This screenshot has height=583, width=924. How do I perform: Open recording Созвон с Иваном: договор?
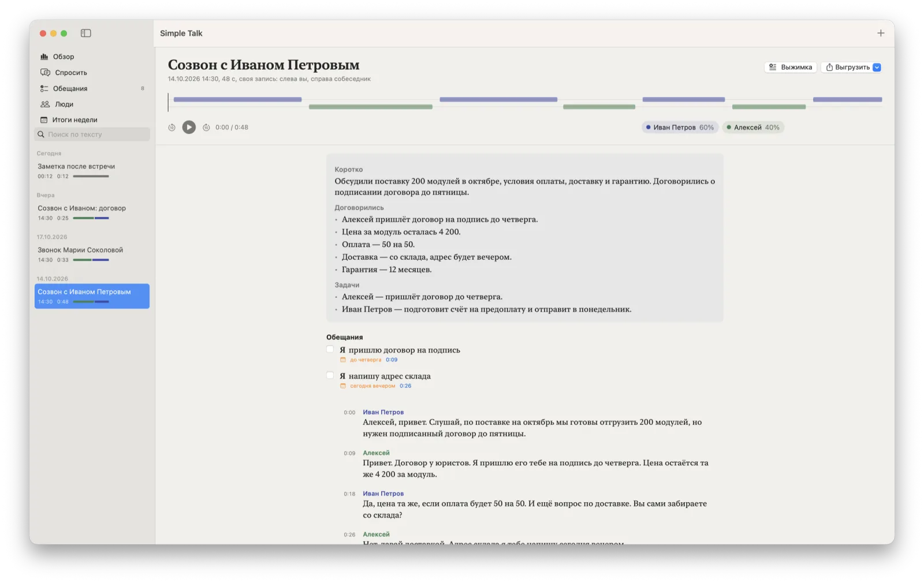[x=92, y=212]
